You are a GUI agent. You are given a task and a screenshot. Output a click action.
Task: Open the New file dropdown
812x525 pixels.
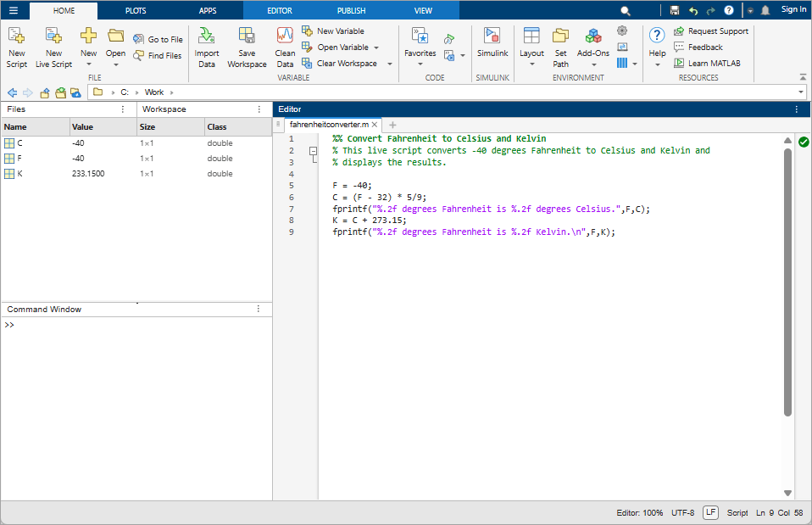[88, 47]
